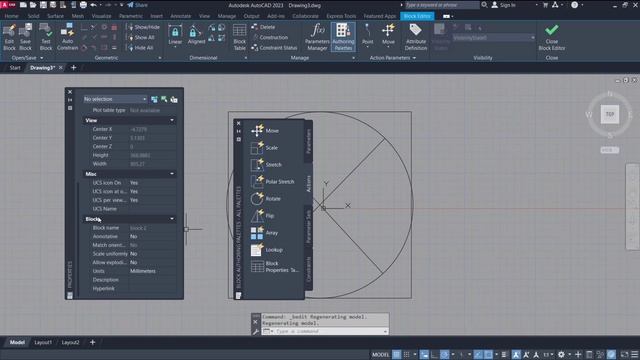Viewport: 640px width, 360px height.
Task: Click the Share button
Action: click(138, 5)
